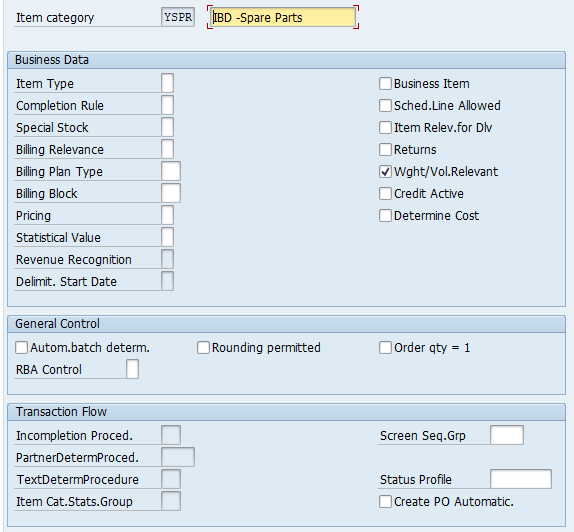
Task: Click the Business Data group header
Action: (x=286, y=60)
